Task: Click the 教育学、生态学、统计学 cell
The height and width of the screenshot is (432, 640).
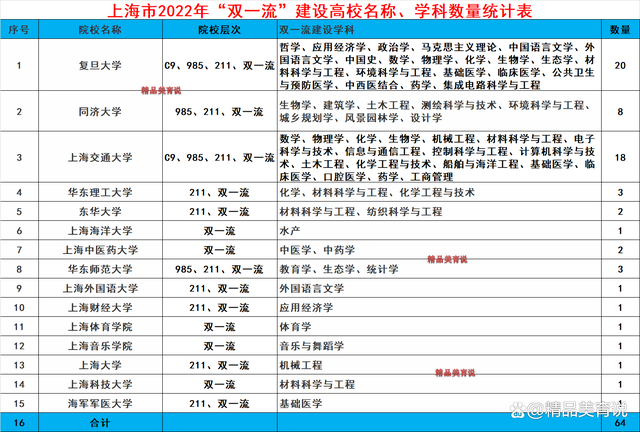Action: coord(439,269)
